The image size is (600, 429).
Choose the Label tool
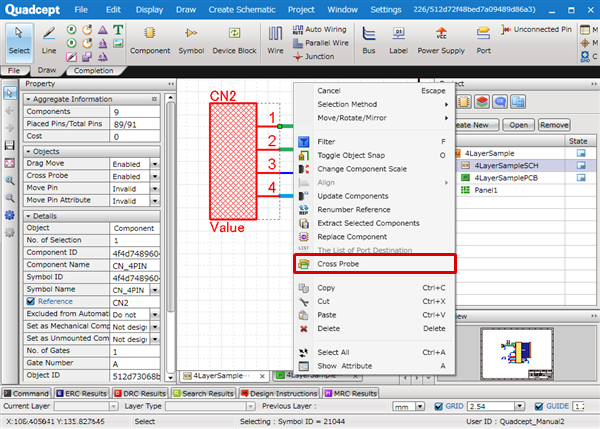(398, 41)
